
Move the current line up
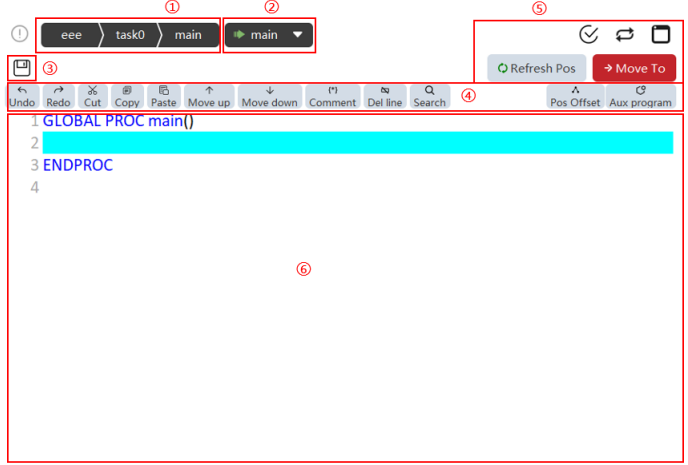pos(209,97)
